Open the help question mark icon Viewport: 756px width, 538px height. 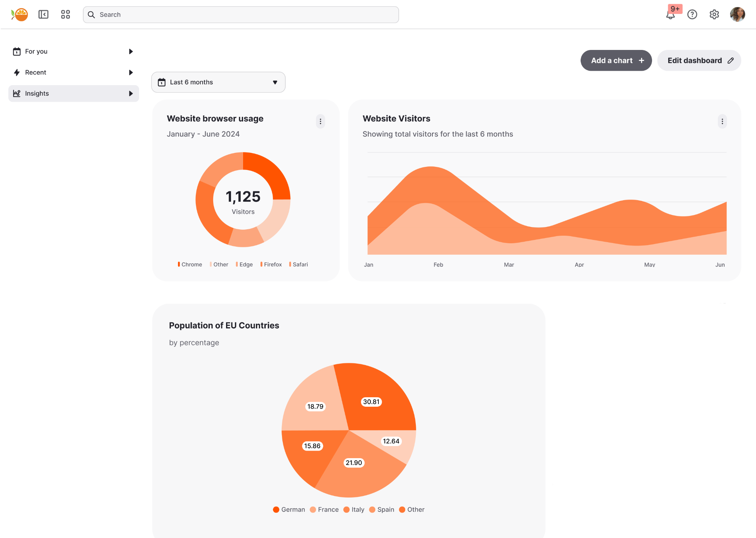point(692,14)
